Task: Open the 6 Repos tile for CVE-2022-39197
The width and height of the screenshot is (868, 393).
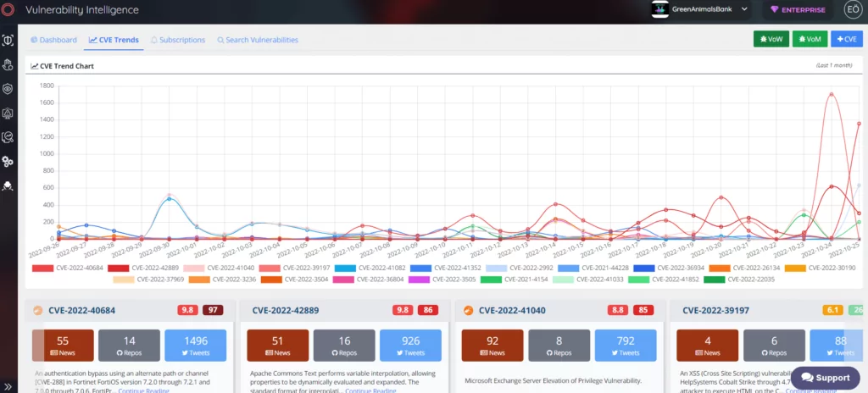Action: tap(774, 346)
